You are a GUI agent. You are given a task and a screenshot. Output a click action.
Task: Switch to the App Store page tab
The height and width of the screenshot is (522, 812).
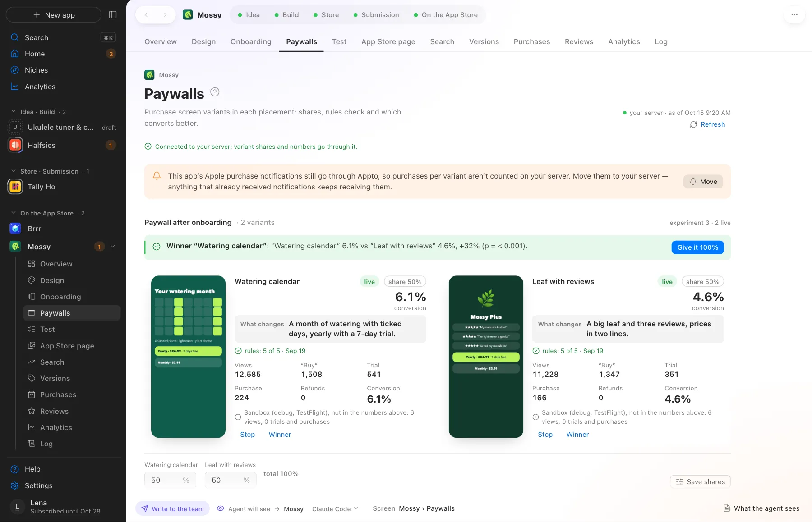(388, 41)
